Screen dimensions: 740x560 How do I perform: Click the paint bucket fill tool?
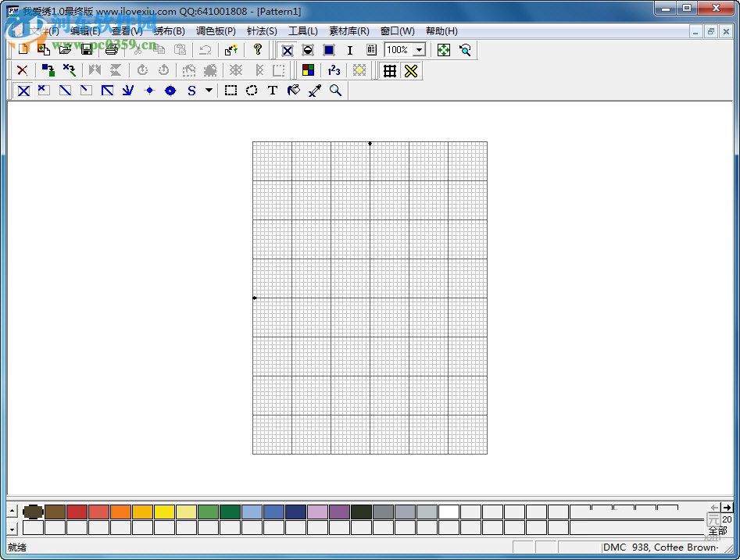point(294,91)
